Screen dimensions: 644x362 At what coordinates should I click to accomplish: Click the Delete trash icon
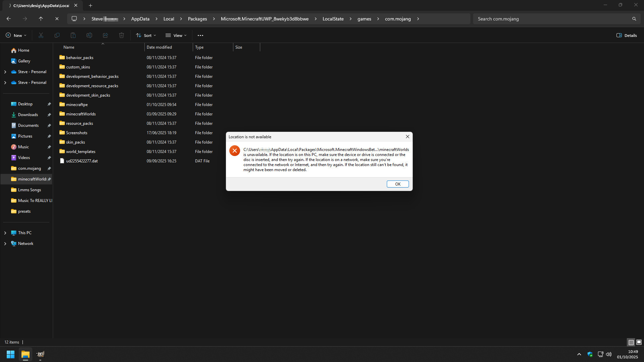point(122,35)
